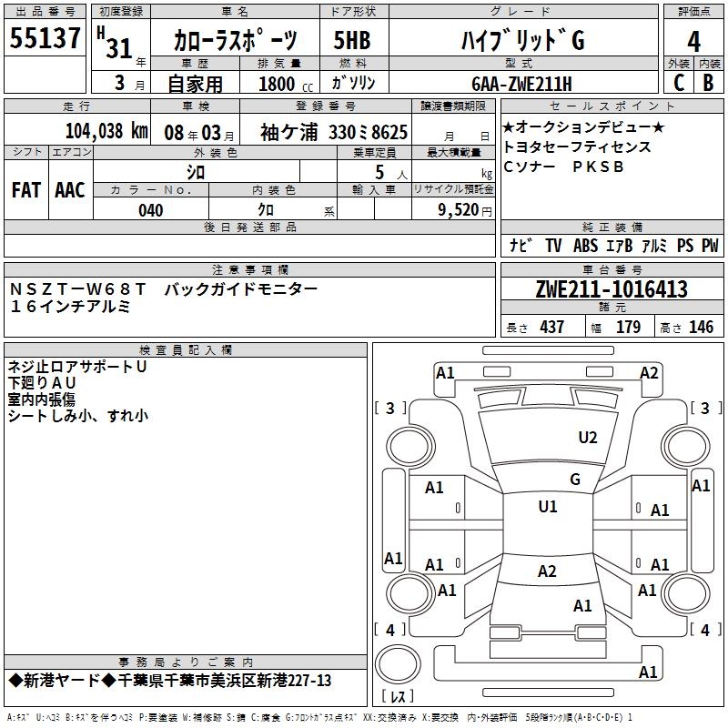Screen dimensions: 728x728
Task: Select the アルミ equipment item
Action: click(x=654, y=245)
